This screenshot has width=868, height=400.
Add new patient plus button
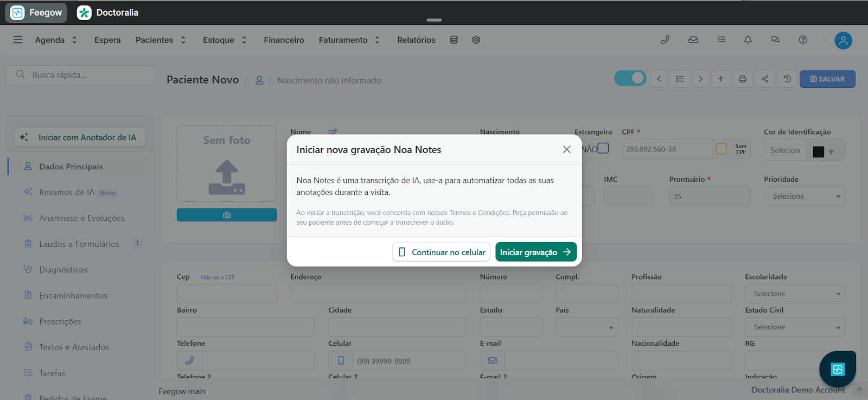(x=720, y=79)
